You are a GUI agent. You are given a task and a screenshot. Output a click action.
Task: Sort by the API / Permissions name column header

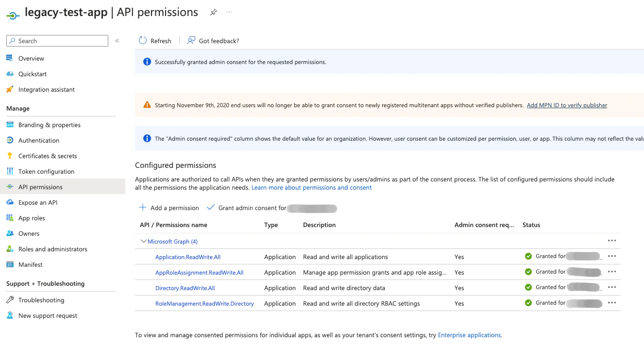click(x=173, y=225)
